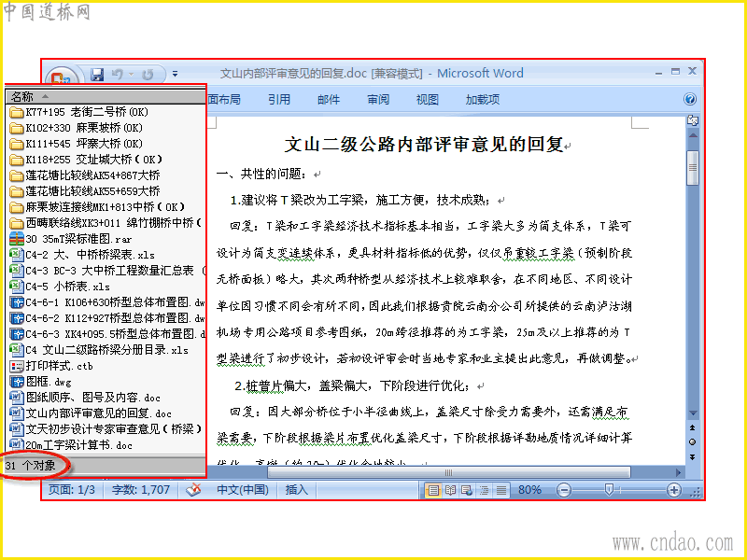Select the Web Layout view icon
Screen dimensions: 747x560
pyautogui.click(x=467, y=490)
